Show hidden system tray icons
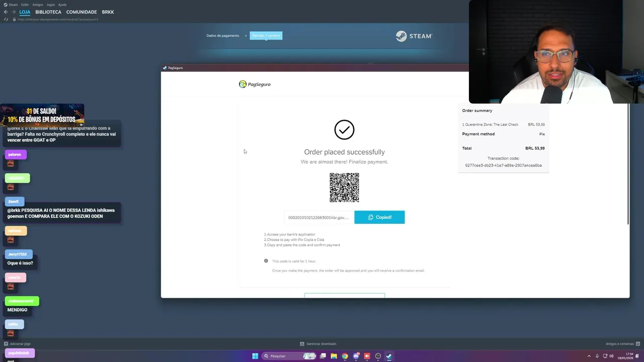Image resolution: width=644 pixels, height=362 pixels. [589, 356]
